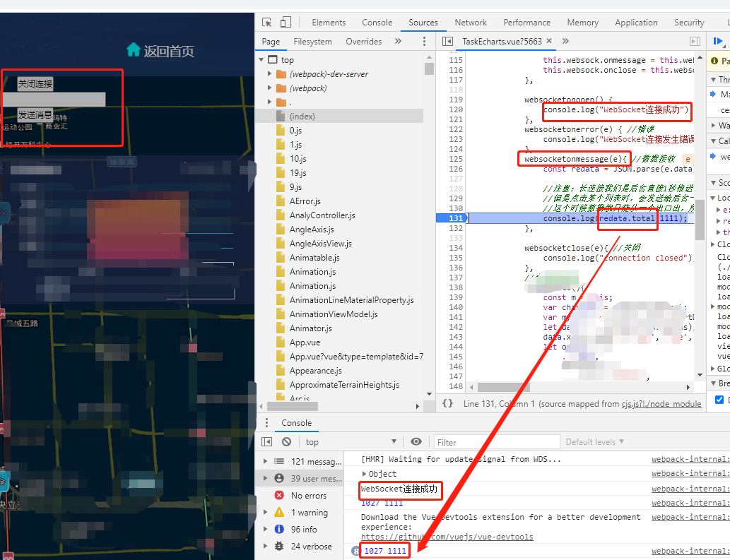The image size is (730, 560).
Task: Click the console Filter input field
Action: 497,442
